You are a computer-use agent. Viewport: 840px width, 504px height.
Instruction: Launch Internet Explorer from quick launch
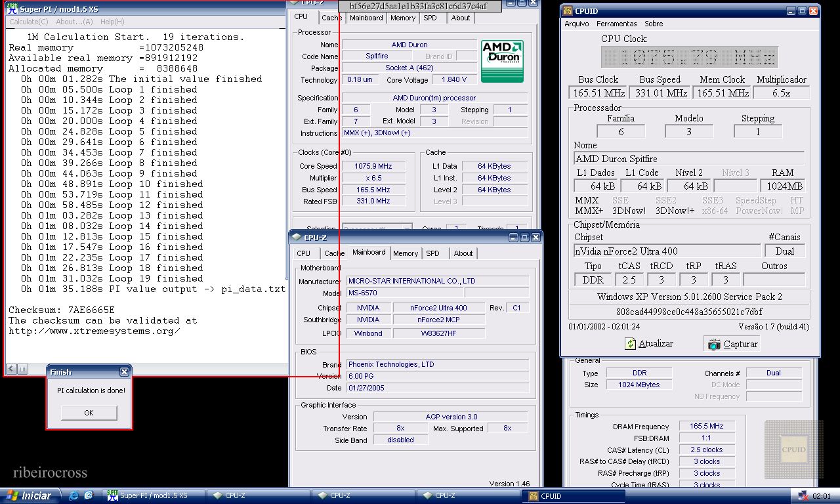(x=73, y=495)
